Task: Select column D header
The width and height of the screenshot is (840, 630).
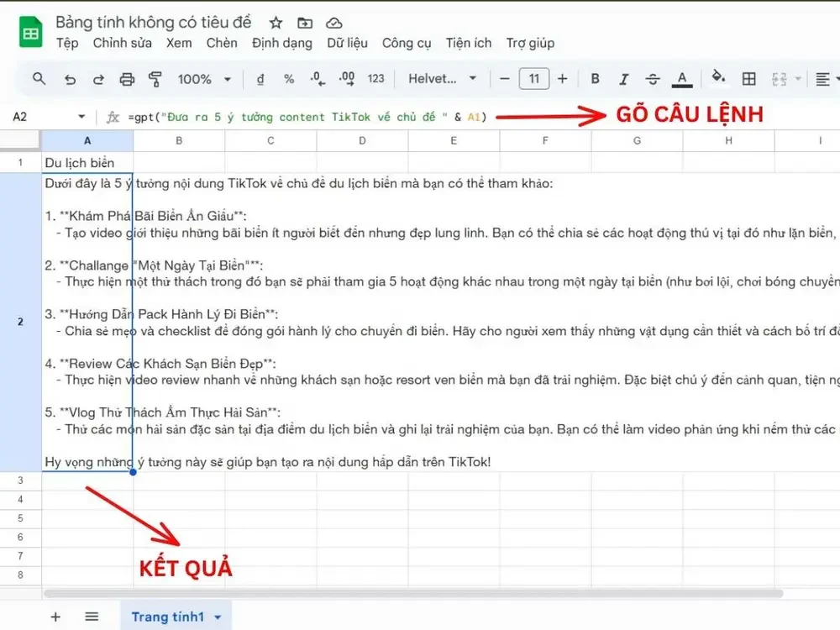Action: click(362, 140)
